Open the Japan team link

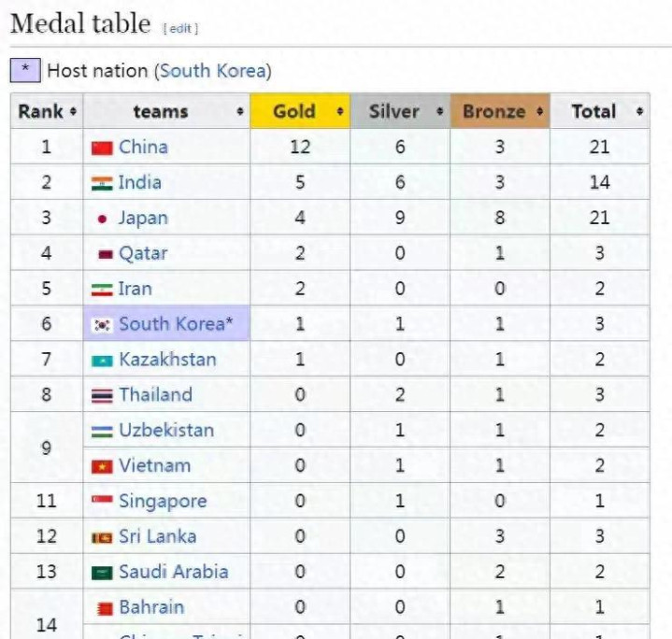coord(143,218)
